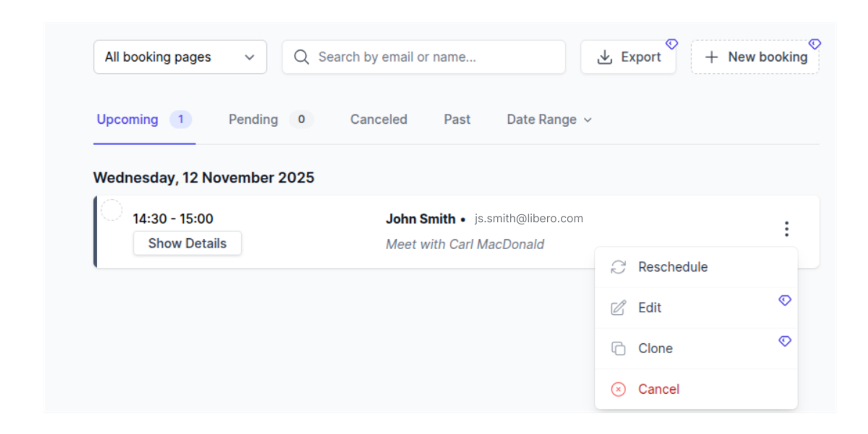Click the Reschedule refresh icon
This screenshot has width=868, height=434.
(618, 267)
